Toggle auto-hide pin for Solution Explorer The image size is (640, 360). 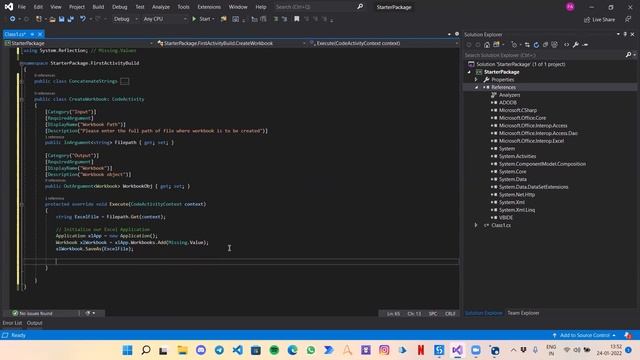coord(625,34)
